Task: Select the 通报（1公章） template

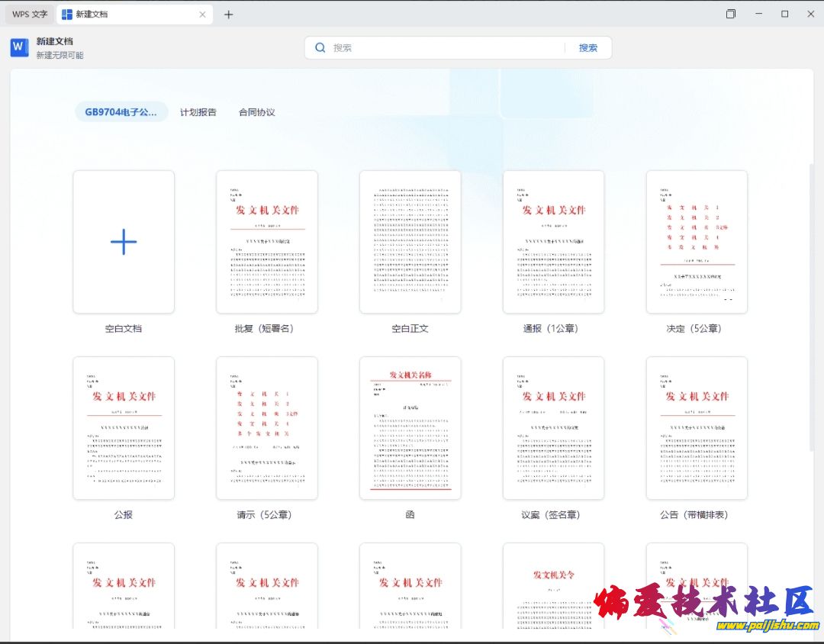Action: (554, 242)
